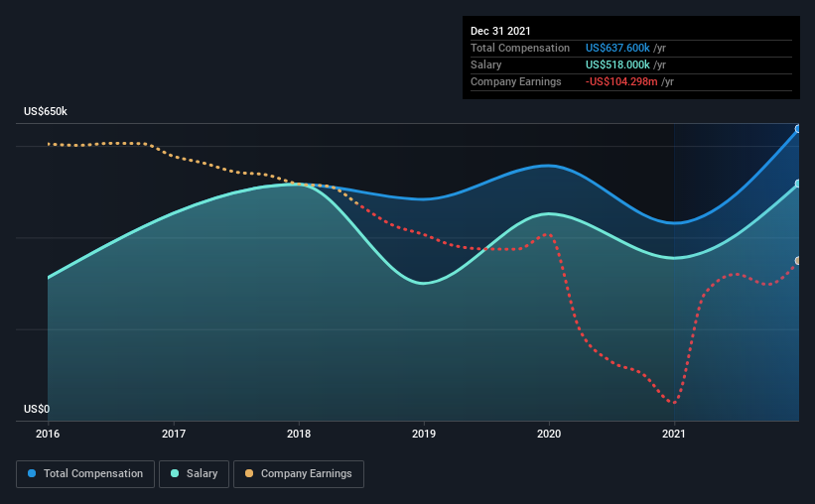
Task: Click the US$637.600k total compensation value
Action: click(617, 48)
